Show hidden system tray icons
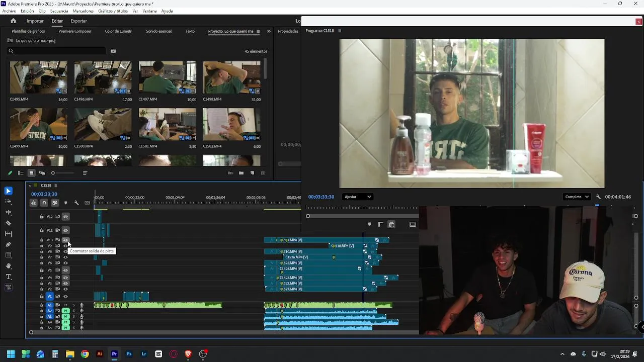 tap(562, 354)
